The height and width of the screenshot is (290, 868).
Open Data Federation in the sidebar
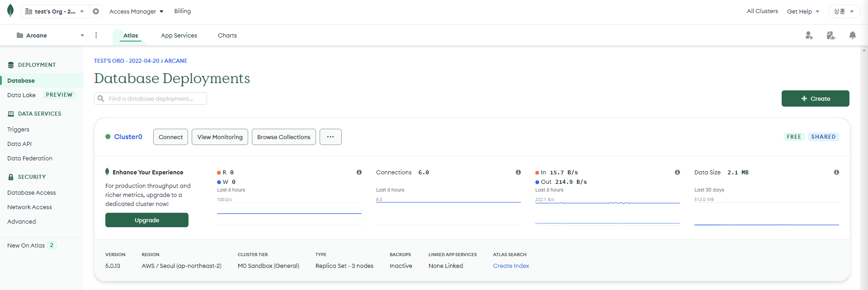click(x=30, y=158)
